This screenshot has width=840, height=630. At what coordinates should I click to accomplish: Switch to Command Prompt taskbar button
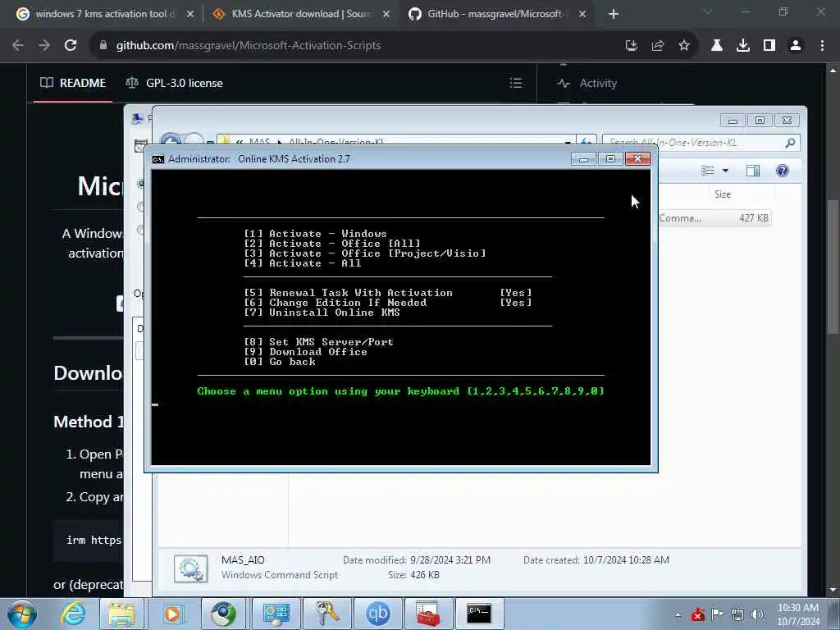tap(479, 614)
